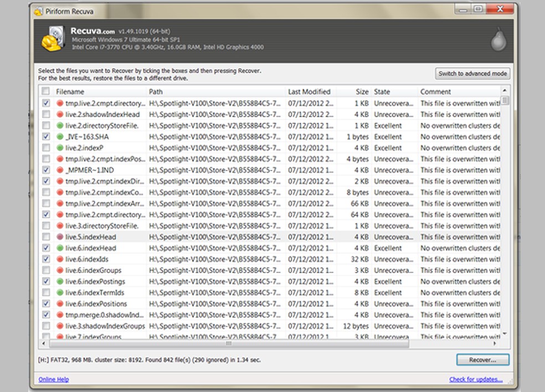Viewport: 545px width, 392px height.
Task: Select the file tmp.live.2.cmpt.indexPos...
Action: (x=105, y=159)
